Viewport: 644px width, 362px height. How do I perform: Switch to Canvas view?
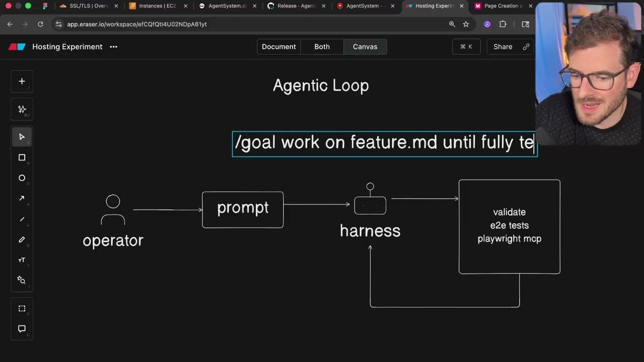pyautogui.click(x=365, y=47)
